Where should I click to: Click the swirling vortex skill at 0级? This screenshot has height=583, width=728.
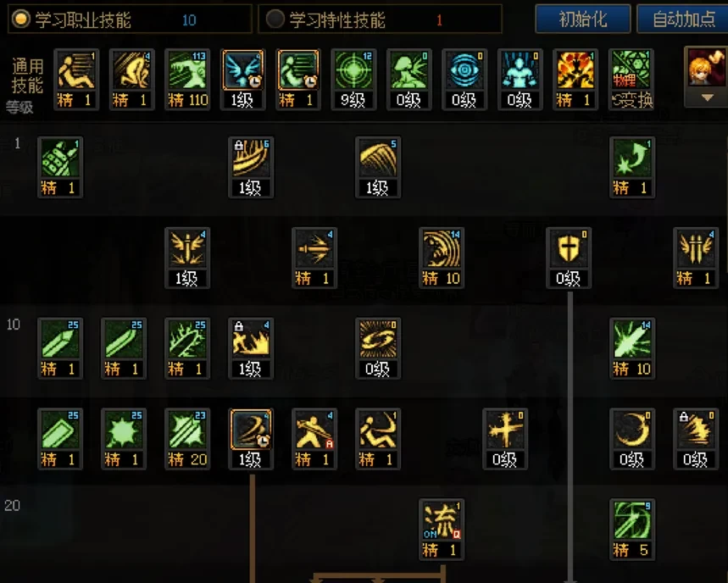point(377,348)
